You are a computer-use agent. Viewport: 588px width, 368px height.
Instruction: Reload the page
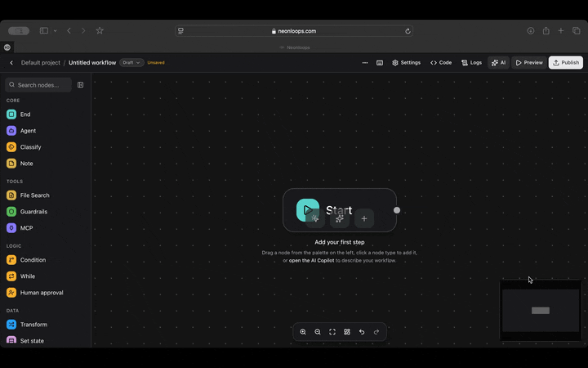click(x=408, y=31)
